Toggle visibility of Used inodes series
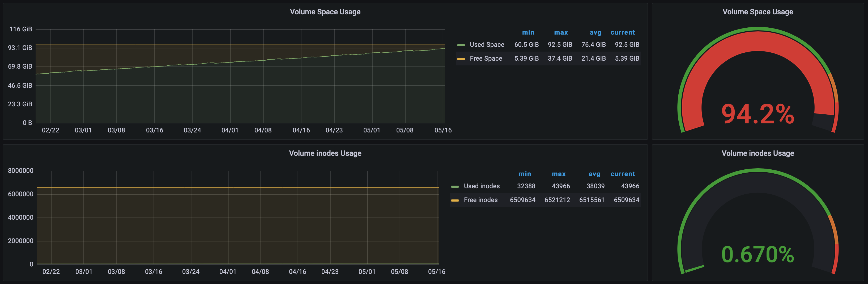The width and height of the screenshot is (868, 284). (x=482, y=186)
